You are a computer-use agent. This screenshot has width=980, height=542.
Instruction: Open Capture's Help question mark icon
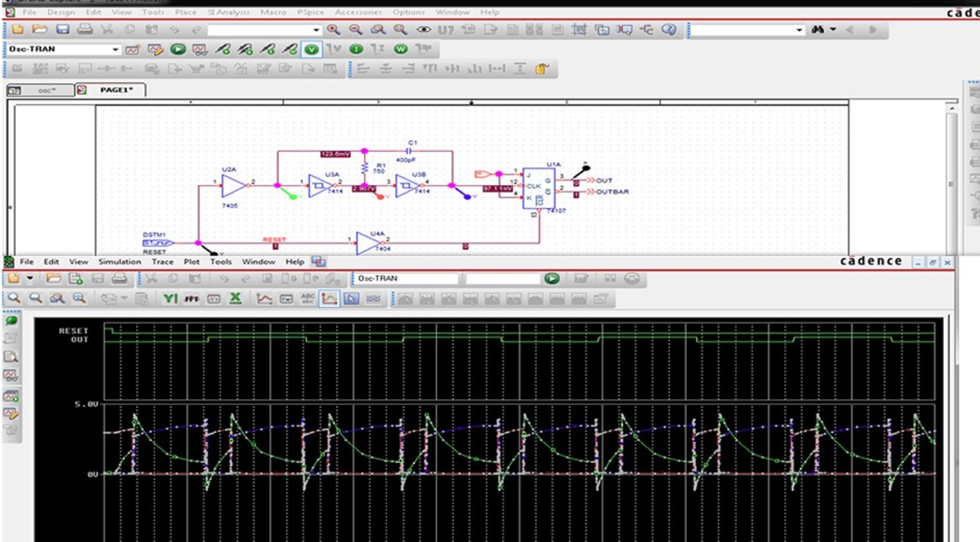pos(669,30)
